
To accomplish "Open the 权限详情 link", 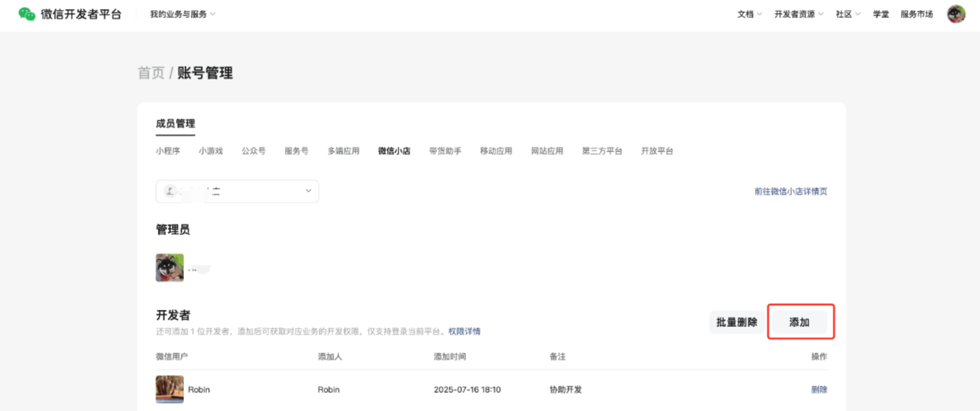I will pos(464,331).
